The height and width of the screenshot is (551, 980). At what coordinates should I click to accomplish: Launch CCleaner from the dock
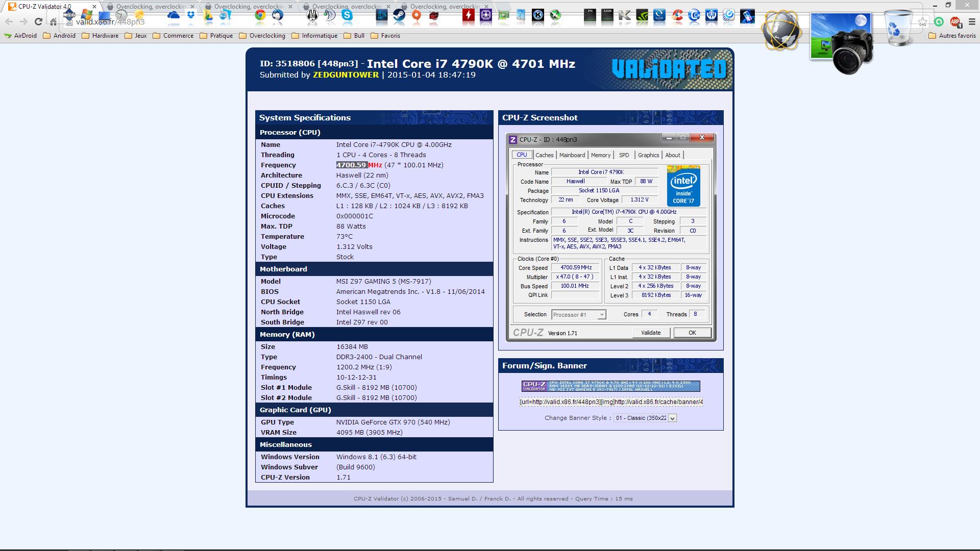[677, 15]
